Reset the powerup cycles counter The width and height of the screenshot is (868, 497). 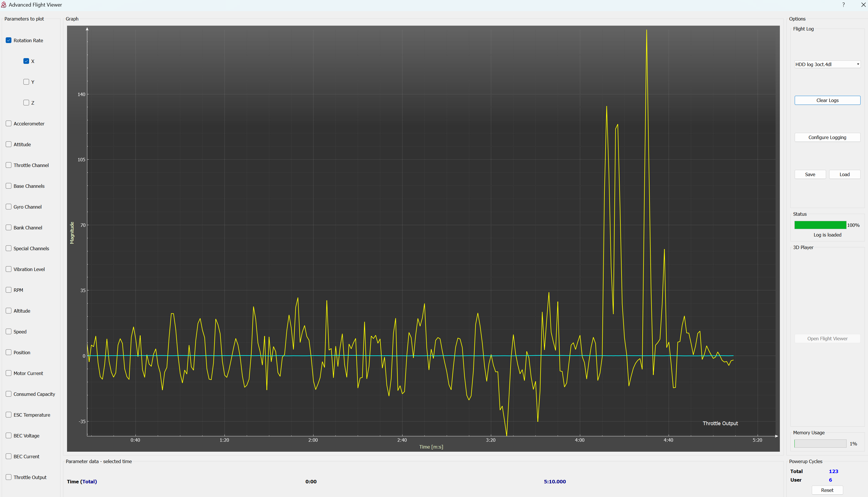pyautogui.click(x=827, y=490)
